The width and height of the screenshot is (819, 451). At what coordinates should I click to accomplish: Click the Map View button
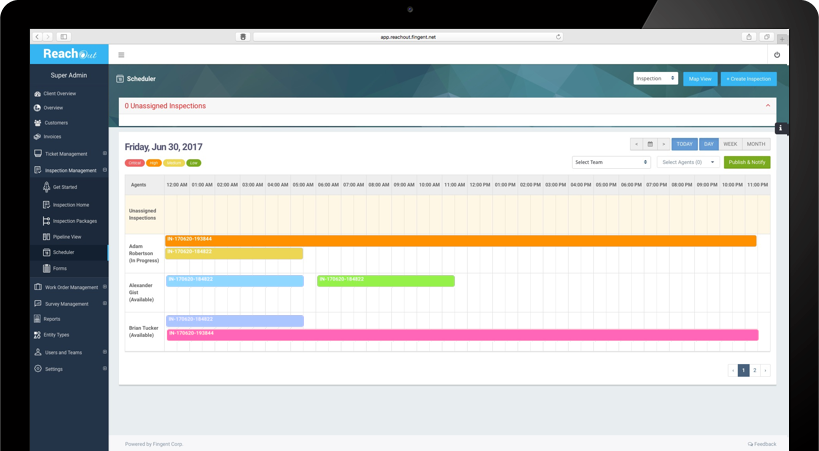pos(700,79)
